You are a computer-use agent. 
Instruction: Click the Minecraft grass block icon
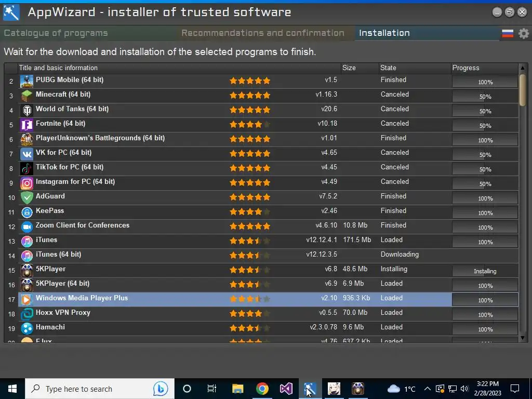click(27, 96)
